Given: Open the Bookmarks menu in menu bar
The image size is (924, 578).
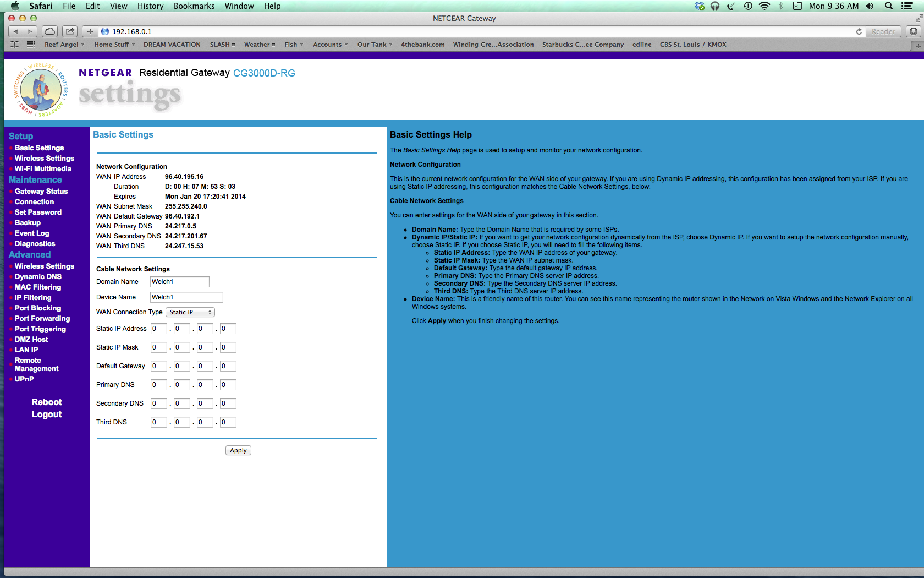Looking at the screenshot, I should point(194,6).
